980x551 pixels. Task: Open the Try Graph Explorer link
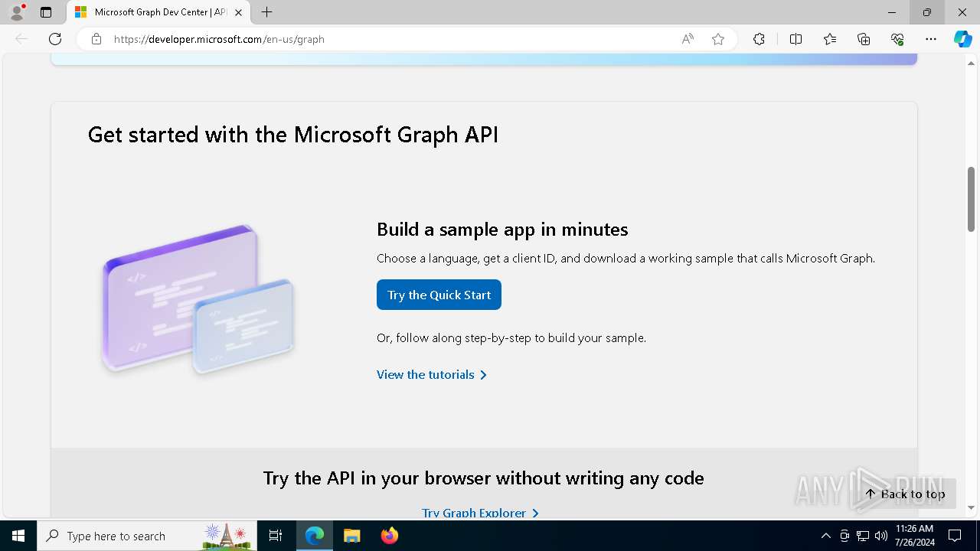480,512
